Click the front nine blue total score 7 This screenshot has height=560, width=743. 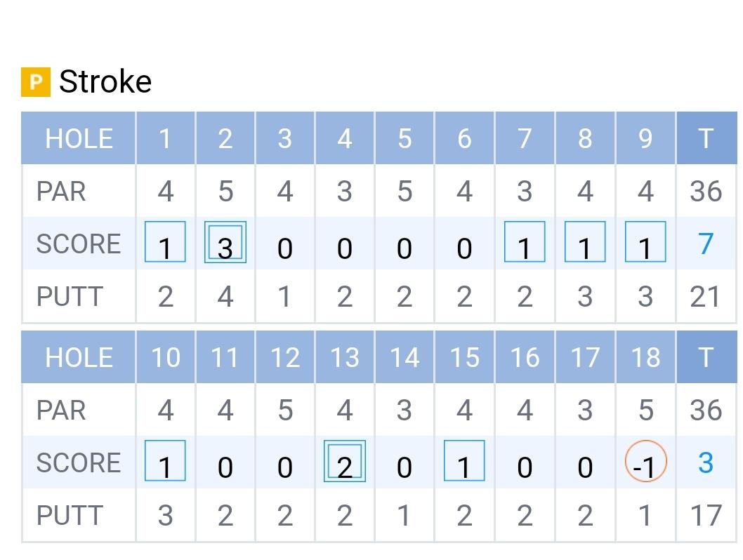(706, 244)
